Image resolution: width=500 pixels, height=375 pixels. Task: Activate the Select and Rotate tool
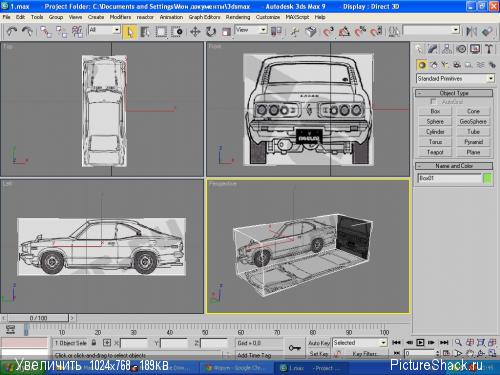tap(211, 32)
